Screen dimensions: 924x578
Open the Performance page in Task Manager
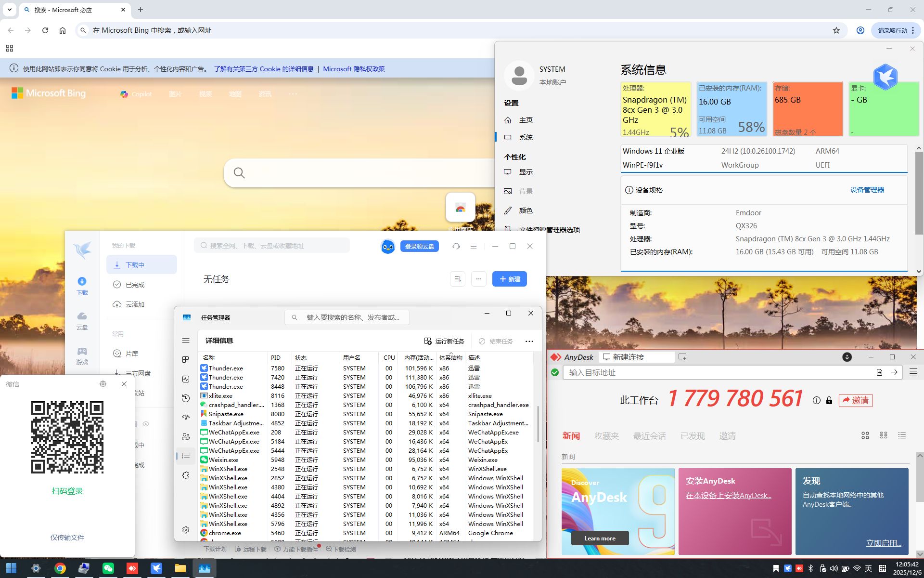click(x=186, y=379)
